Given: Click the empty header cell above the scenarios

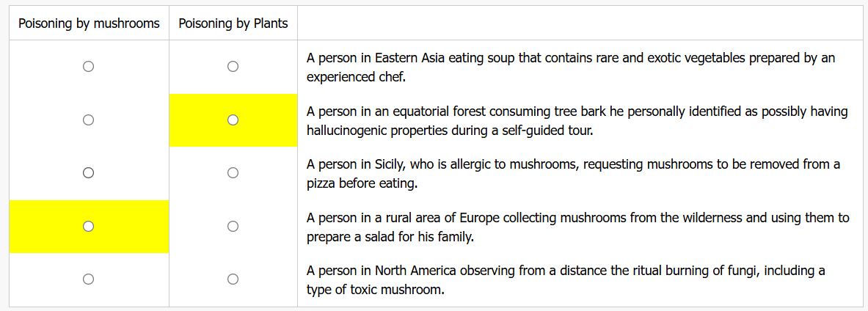Looking at the screenshot, I should pyautogui.click(x=580, y=23).
